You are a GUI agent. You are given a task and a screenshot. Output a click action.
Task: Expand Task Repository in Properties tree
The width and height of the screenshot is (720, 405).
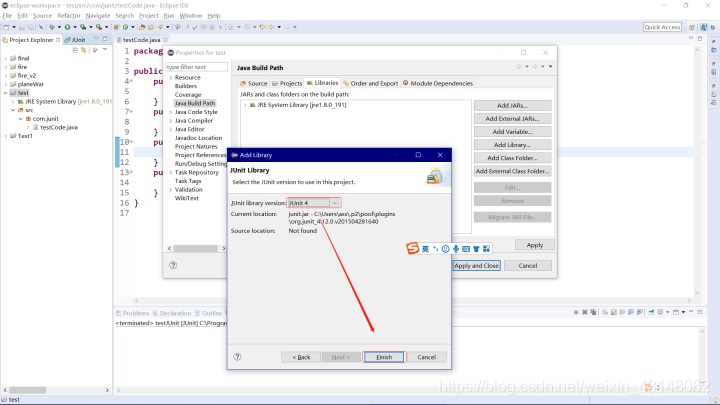pos(171,173)
